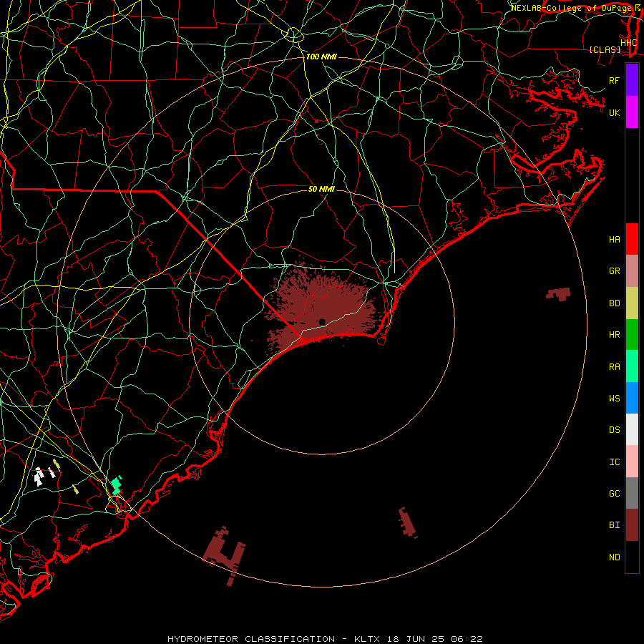Click the GC gray color swatch

click(632, 493)
